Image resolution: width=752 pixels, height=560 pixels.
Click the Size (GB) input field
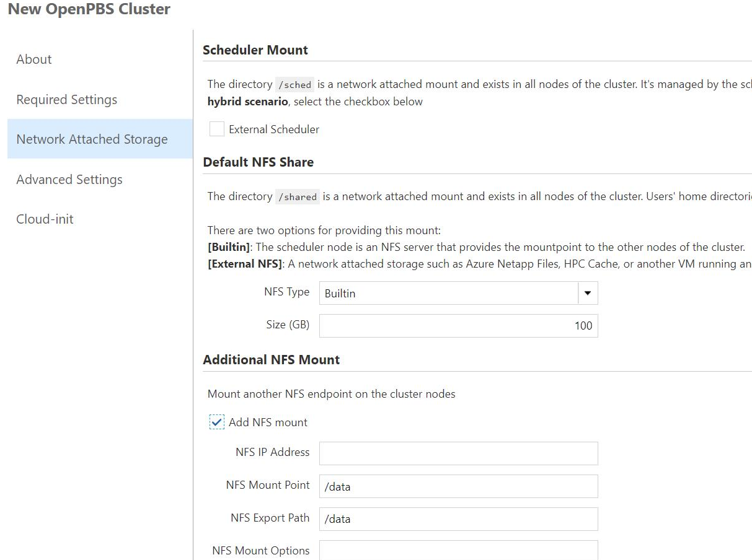click(458, 325)
